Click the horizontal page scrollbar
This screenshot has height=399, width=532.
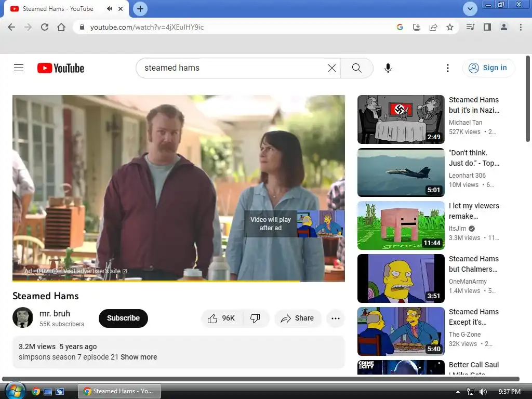pos(261,379)
